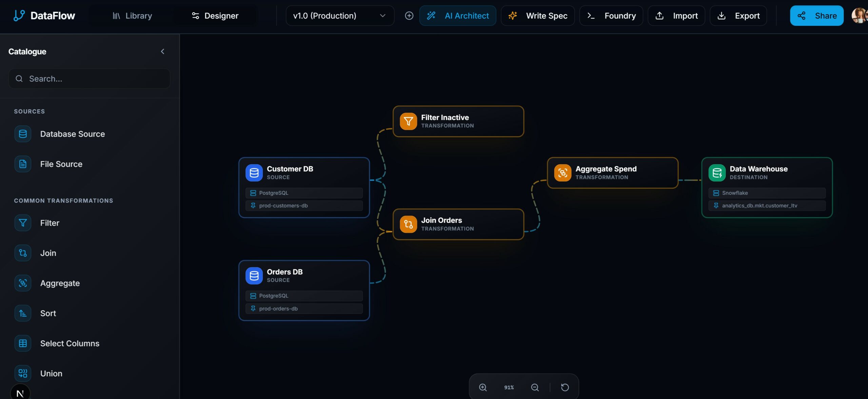Open the v1.0 (Production) version dropdown
868x399 pixels.
340,16
